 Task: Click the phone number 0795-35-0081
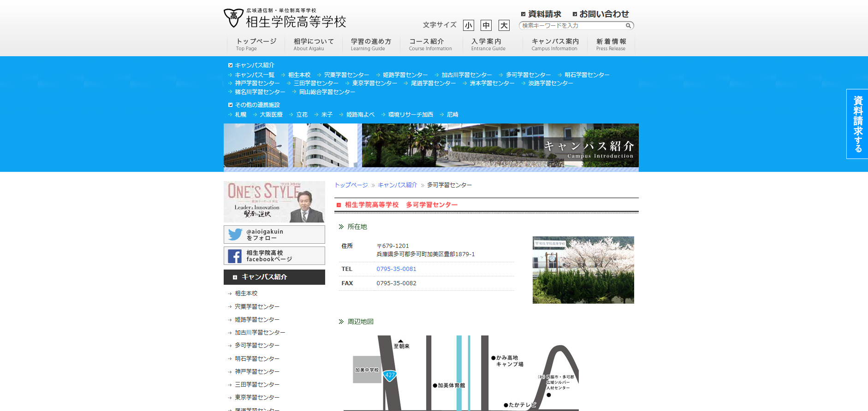click(x=396, y=269)
